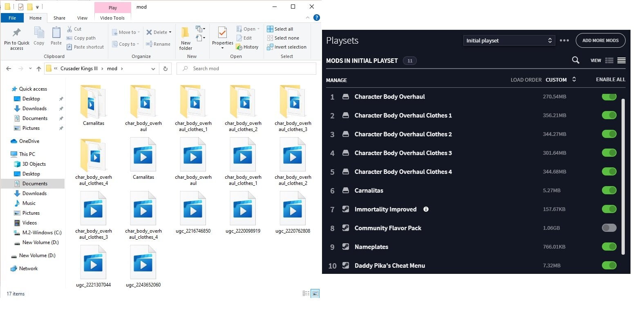Viewport: 644px width, 311px height.
Task: Disable the Character Body Overhaul mod toggle
Action: (x=609, y=97)
